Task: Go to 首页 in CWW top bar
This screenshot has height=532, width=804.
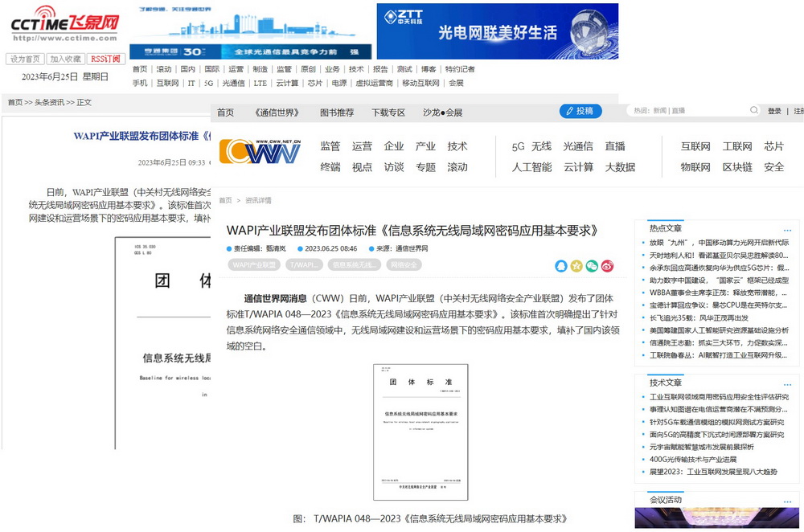Action: click(x=225, y=113)
